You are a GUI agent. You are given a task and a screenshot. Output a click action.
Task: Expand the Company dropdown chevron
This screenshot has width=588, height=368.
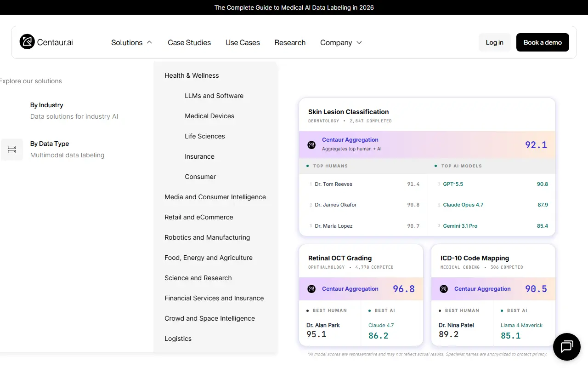pos(359,42)
